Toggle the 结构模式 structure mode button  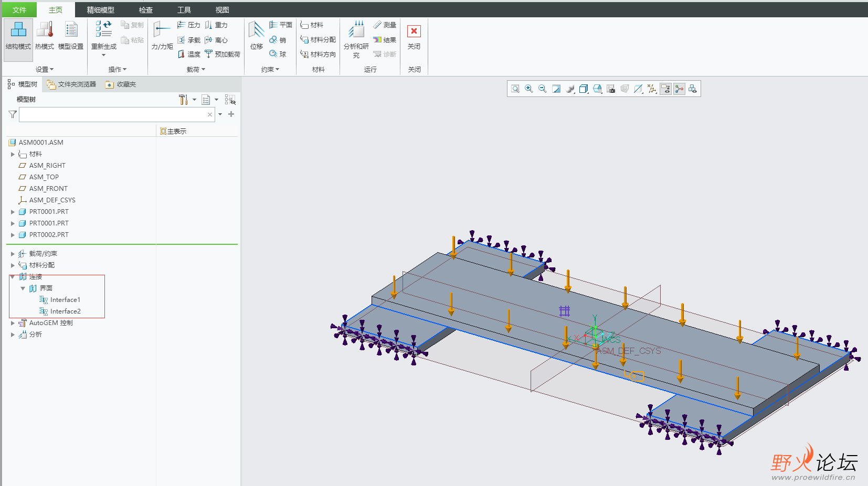point(18,36)
